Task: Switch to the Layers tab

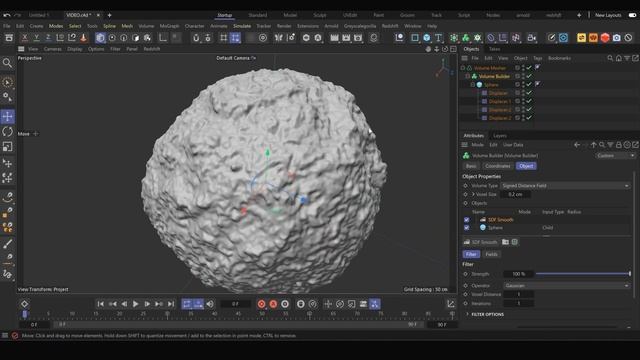Action: tap(500, 136)
